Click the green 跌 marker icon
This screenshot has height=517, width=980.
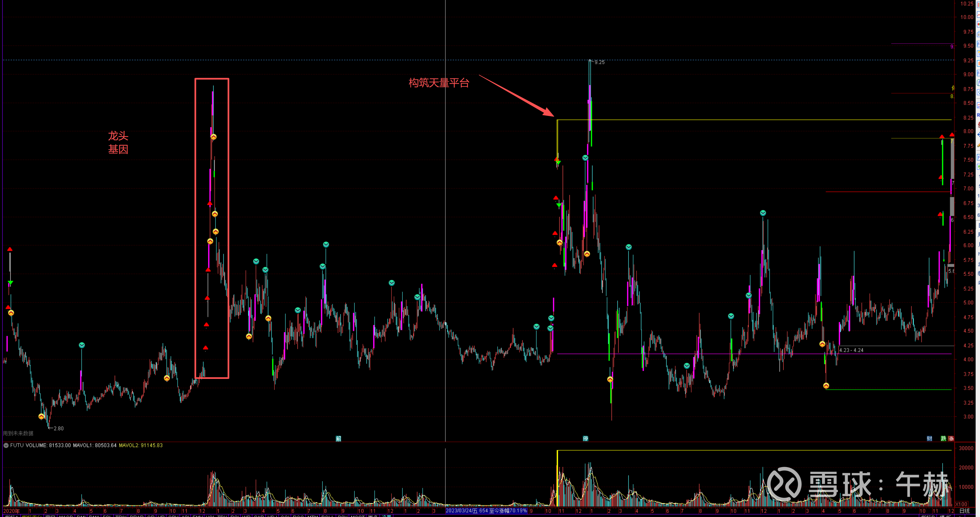tap(944, 439)
